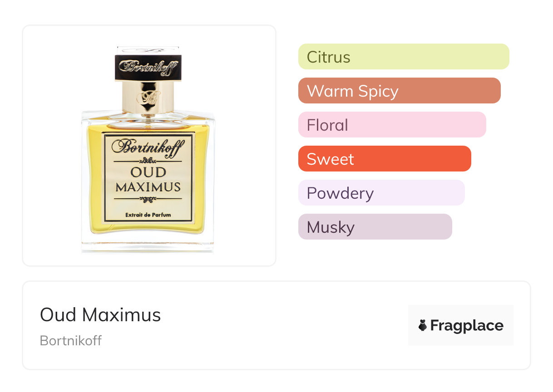Click the ornament above OUD on label
553x392 pixels.
point(147,161)
